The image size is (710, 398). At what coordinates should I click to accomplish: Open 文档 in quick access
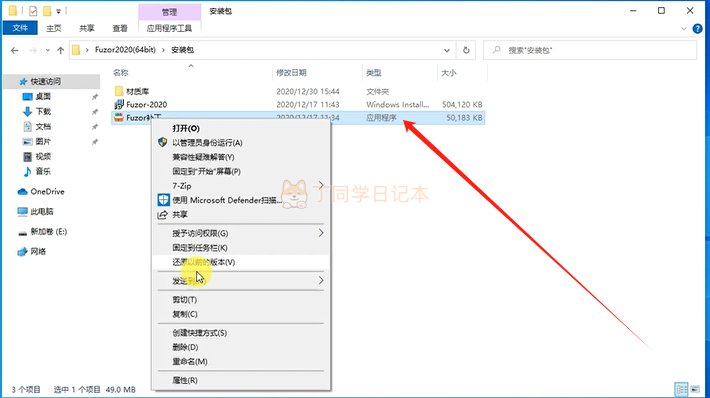coord(43,126)
